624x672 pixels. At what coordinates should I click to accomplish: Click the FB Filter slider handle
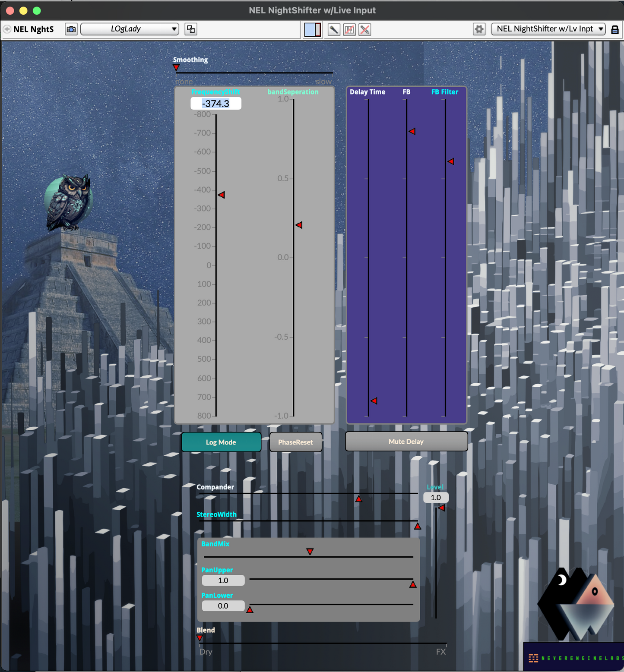(x=451, y=161)
